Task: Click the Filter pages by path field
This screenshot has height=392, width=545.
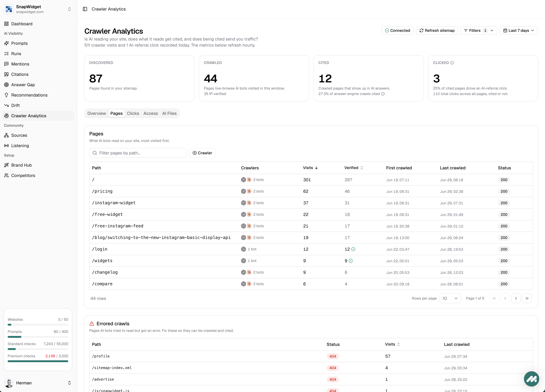Action: coord(138,153)
